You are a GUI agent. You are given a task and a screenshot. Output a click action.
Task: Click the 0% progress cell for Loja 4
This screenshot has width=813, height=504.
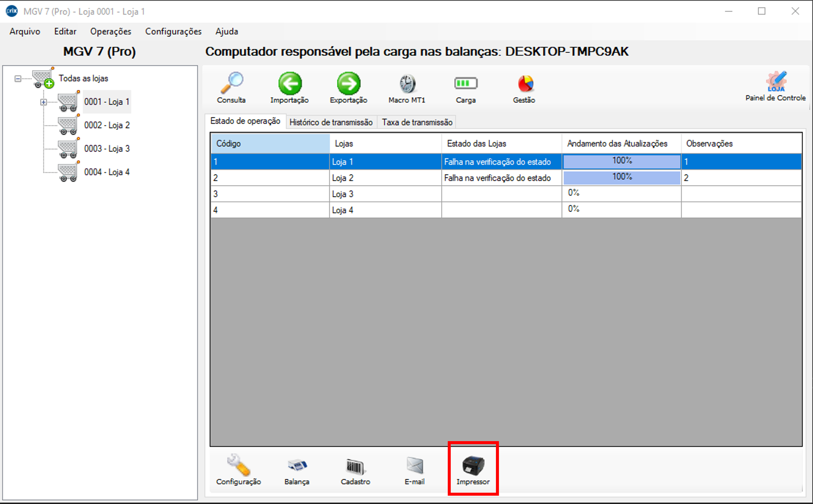(x=622, y=210)
